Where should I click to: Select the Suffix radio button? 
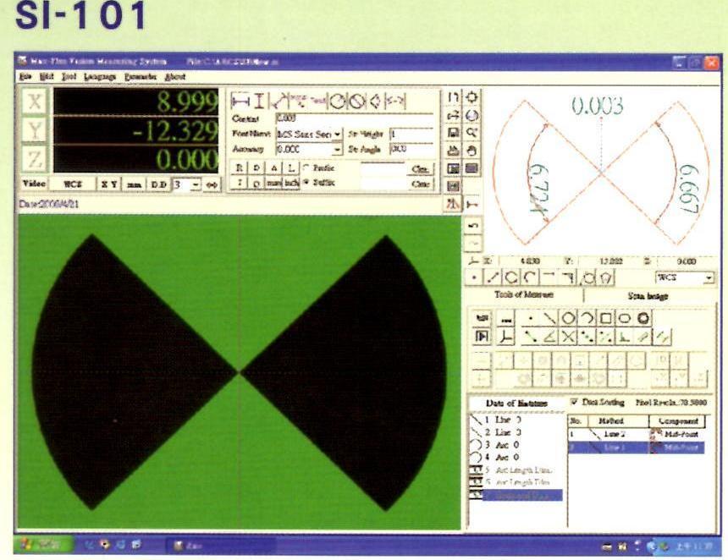(306, 182)
